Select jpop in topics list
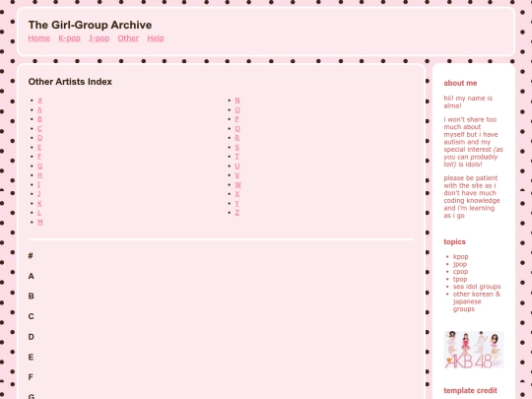The image size is (532, 399). point(460,264)
